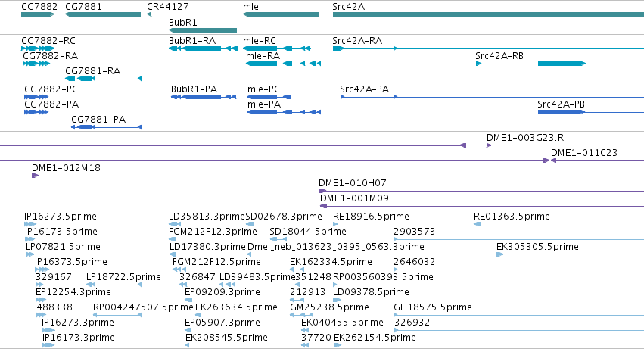Click the RE18916.5prime EST label

(371, 217)
